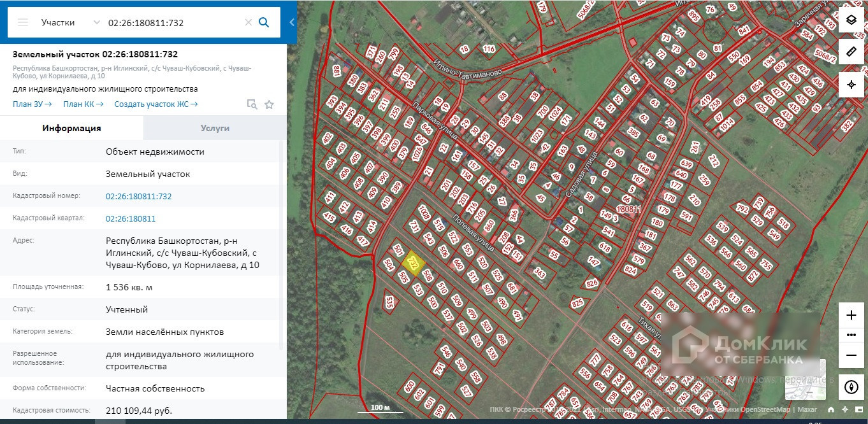Open map layers panel
Viewport: 868px width, 424px height.
851,20
